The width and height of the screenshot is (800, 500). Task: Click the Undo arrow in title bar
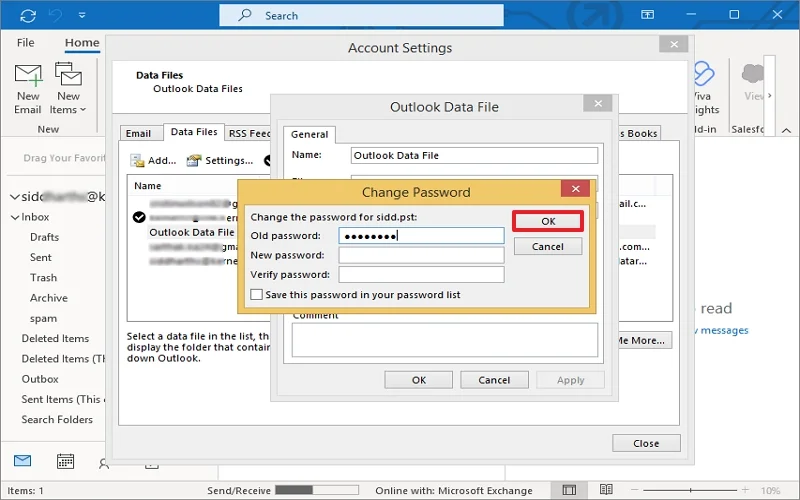pyautogui.click(x=56, y=16)
